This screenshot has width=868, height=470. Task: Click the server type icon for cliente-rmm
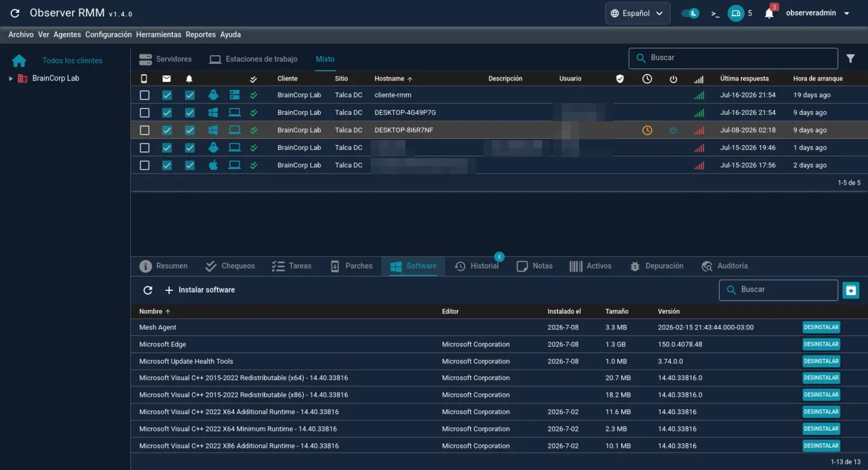pyautogui.click(x=234, y=95)
